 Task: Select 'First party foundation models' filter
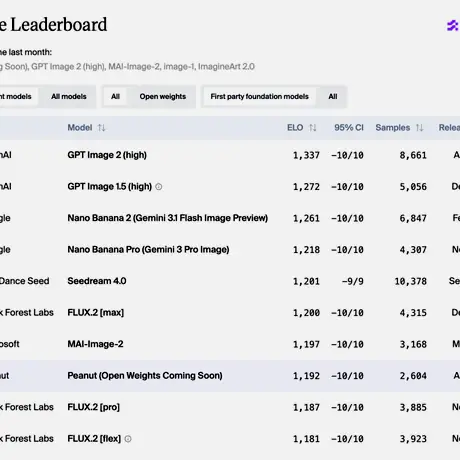[x=259, y=97]
